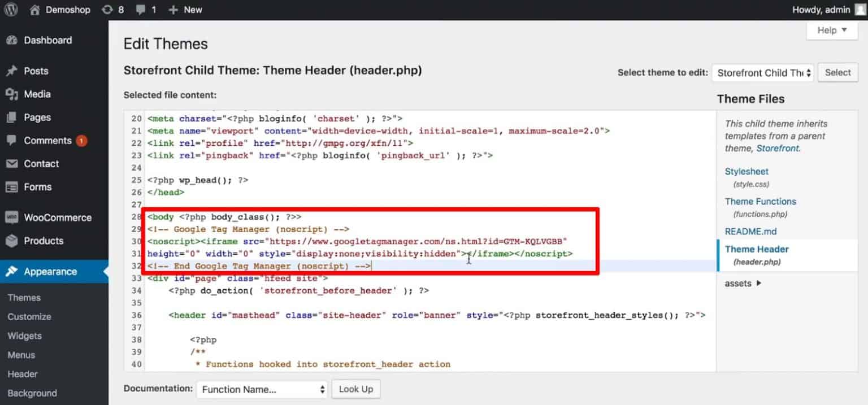Open comments via the speech bubble icon
Screen dimensions: 868x405
pos(141,9)
